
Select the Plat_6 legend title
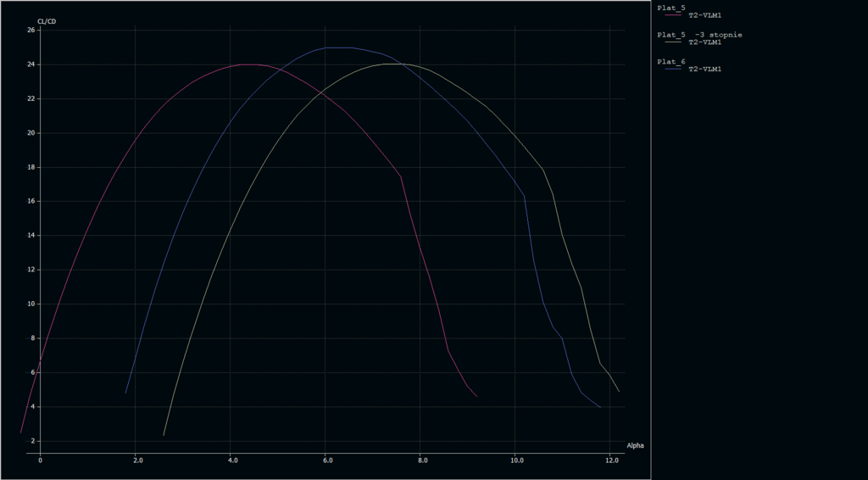click(x=671, y=61)
